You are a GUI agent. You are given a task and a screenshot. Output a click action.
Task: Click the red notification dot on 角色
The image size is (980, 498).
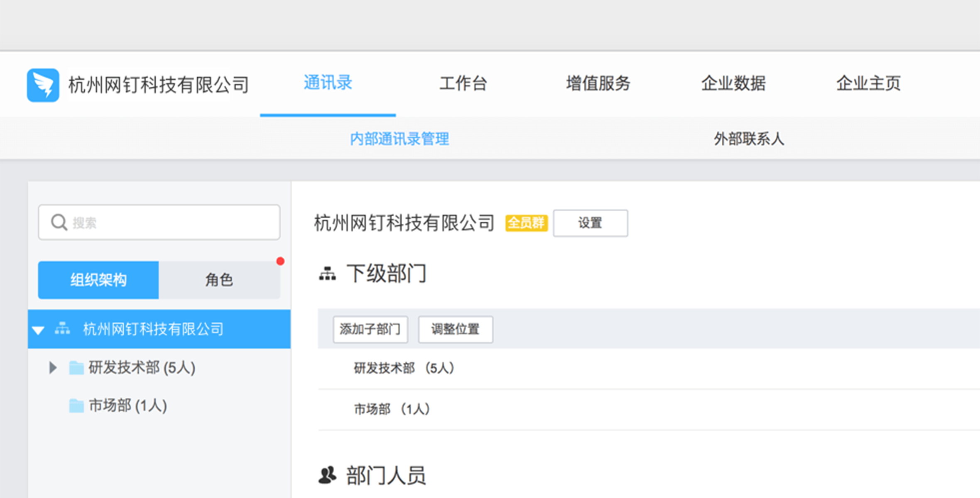click(280, 261)
